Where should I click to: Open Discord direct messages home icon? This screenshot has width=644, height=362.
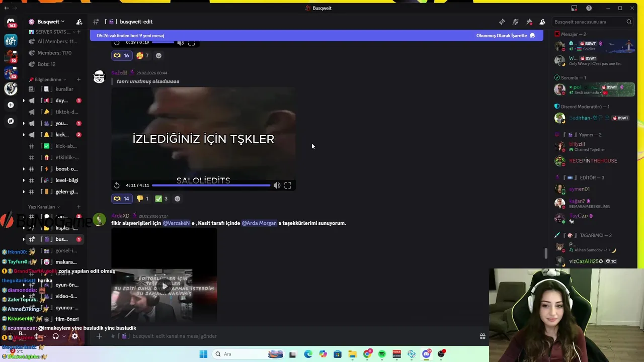click(11, 23)
